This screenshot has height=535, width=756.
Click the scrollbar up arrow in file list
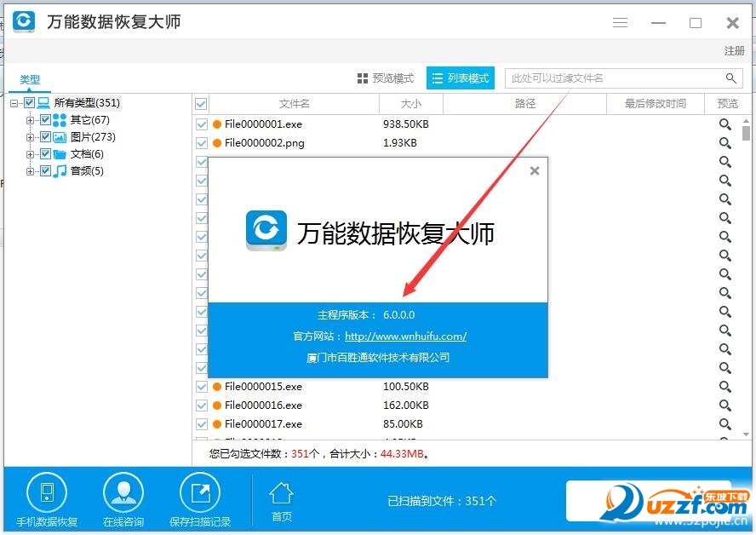tap(746, 121)
